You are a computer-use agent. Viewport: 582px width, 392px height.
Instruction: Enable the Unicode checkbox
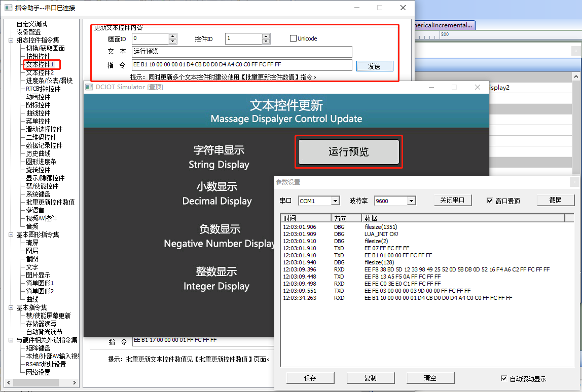293,38
